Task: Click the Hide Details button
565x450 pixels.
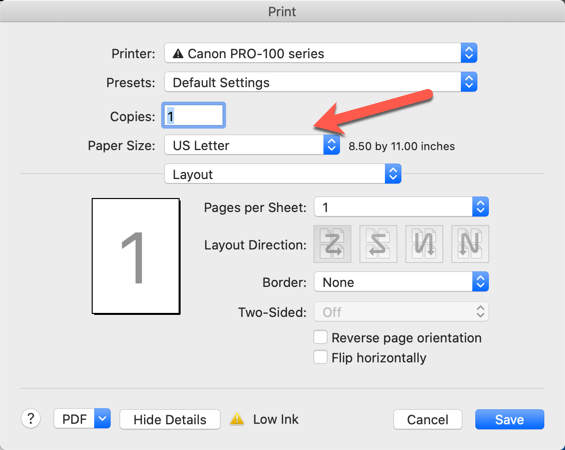Action: tap(170, 419)
